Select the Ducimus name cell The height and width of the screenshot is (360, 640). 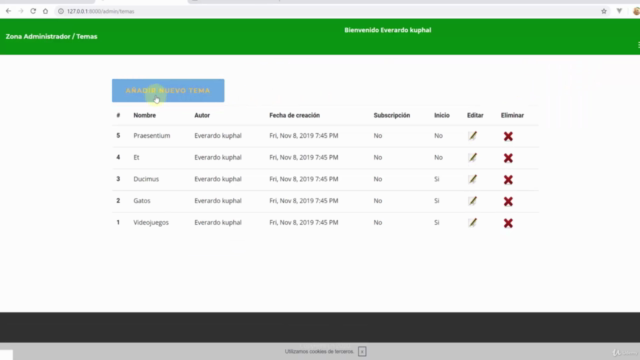point(146,179)
